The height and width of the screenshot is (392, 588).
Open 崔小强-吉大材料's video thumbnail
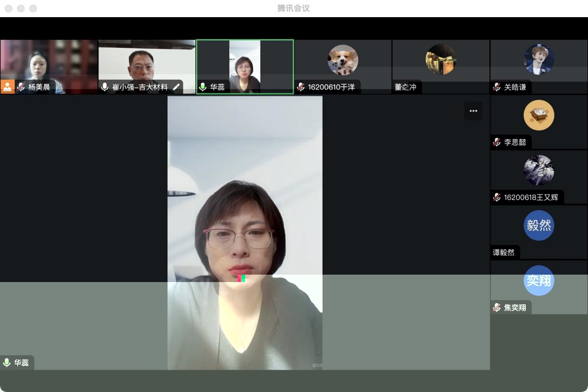tap(147, 67)
